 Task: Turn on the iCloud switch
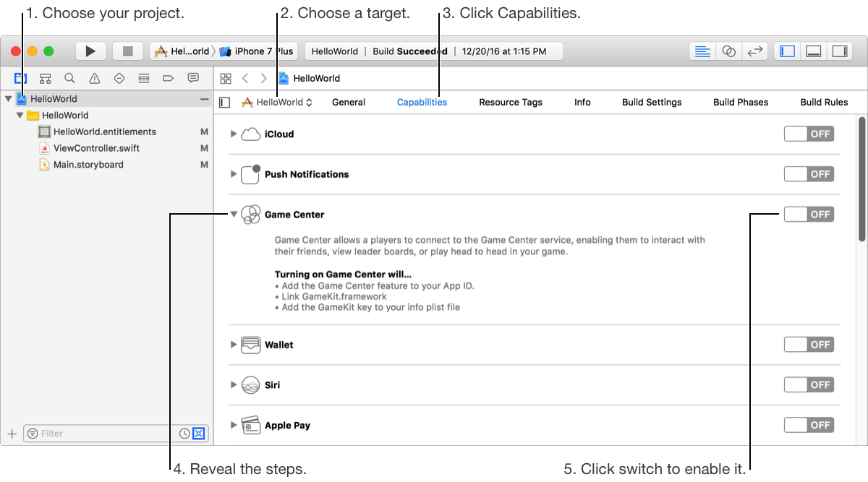click(x=809, y=134)
